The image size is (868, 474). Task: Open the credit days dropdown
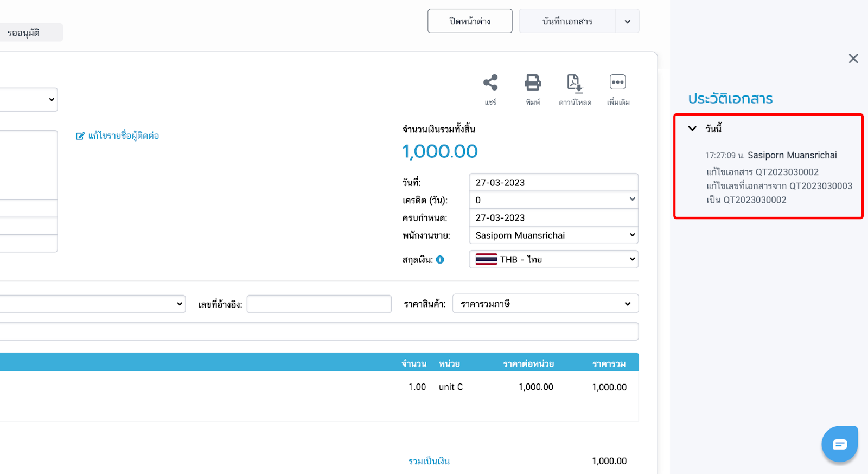point(553,200)
